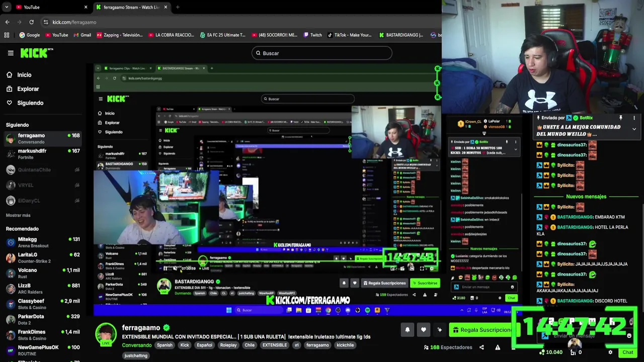Open the Google bookmark
This screenshot has width=644, height=362.
pos(29,35)
